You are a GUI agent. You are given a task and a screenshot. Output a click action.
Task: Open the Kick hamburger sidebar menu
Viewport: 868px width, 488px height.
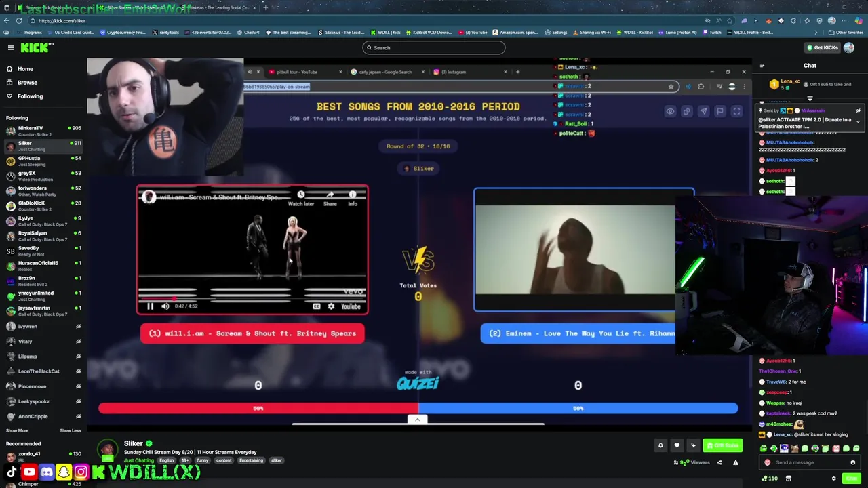tap(11, 47)
